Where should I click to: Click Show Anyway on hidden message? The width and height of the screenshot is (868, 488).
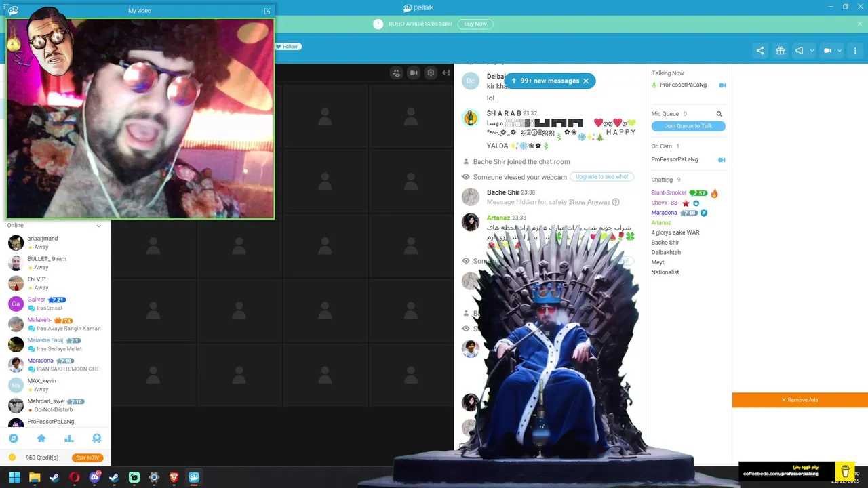click(x=589, y=202)
